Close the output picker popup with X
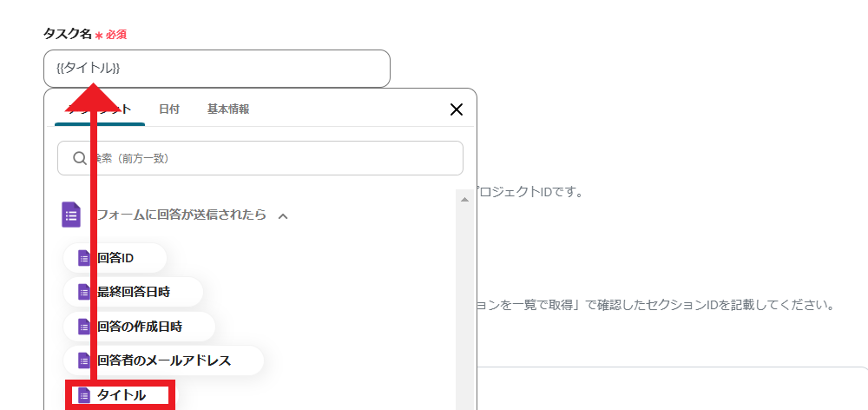This screenshot has width=868, height=410. click(x=456, y=109)
